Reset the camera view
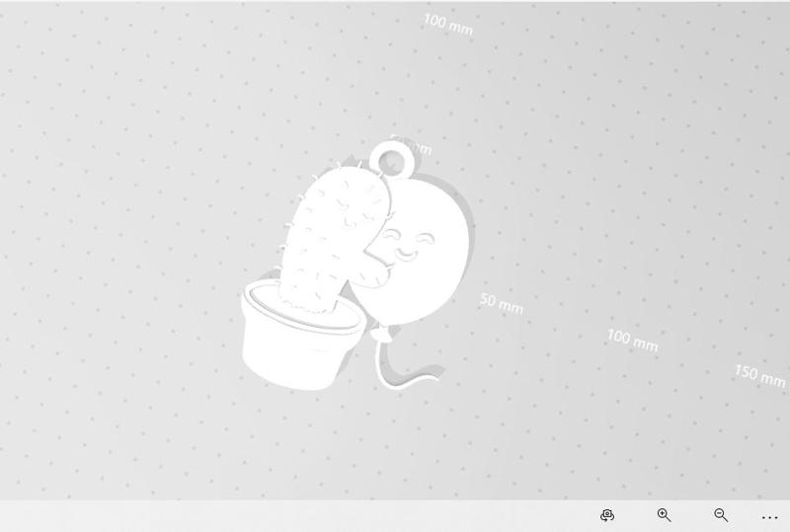The height and width of the screenshot is (532, 790). pos(607,515)
